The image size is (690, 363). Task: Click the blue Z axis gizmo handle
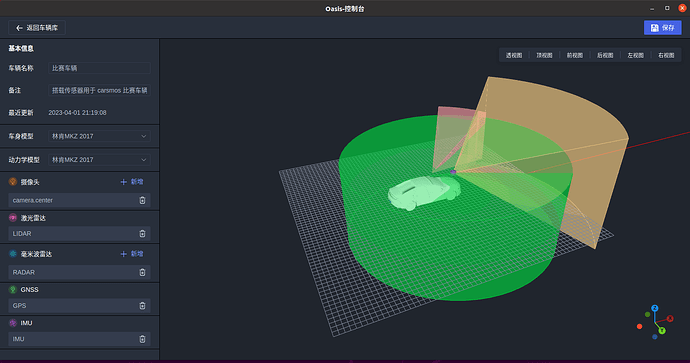(x=655, y=308)
